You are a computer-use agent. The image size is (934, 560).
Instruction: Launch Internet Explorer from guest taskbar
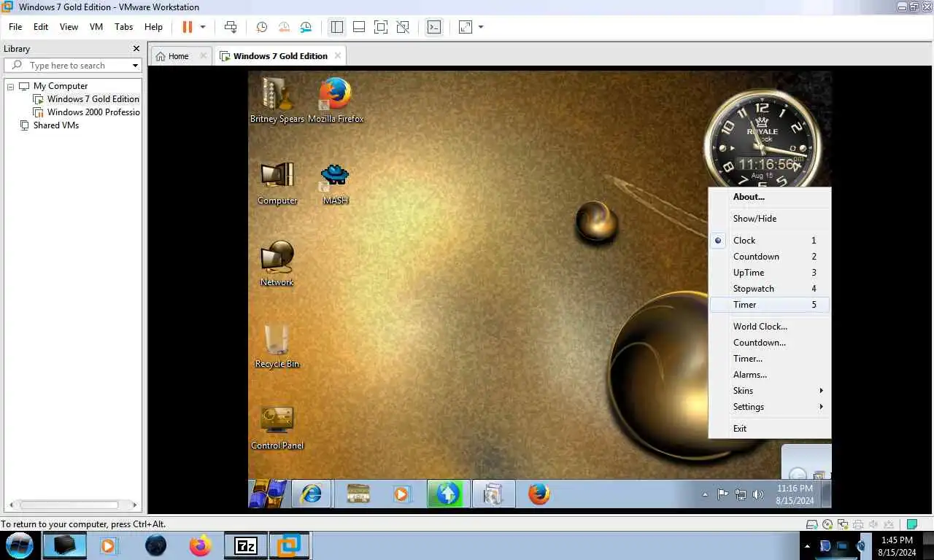click(x=312, y=494)
